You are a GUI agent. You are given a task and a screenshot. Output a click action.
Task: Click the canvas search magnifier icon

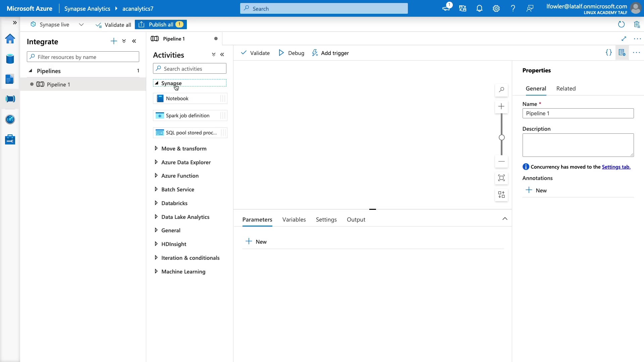501,90
